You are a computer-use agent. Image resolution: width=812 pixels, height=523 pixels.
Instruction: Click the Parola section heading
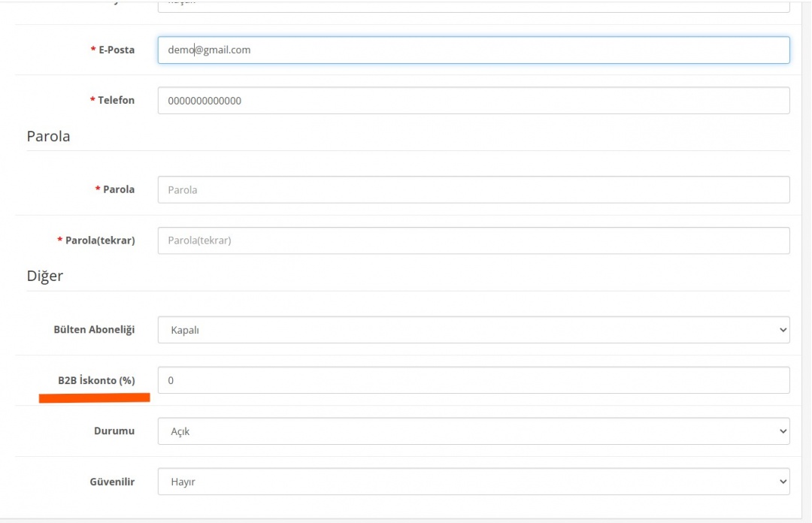(48, 137)
